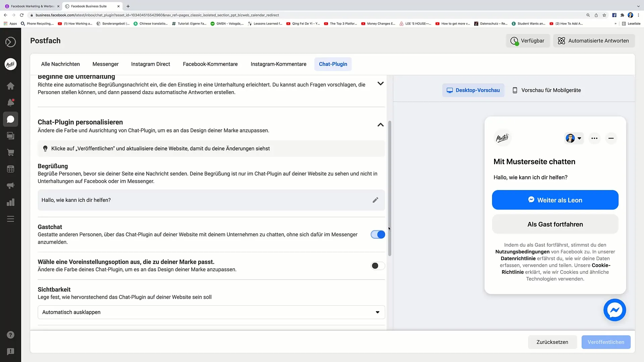Select Desktop-Vorschau preview mode
Image resolution: width=644 pixels, height=362 pixels.
pyautogui.click(x=473, y=90)
